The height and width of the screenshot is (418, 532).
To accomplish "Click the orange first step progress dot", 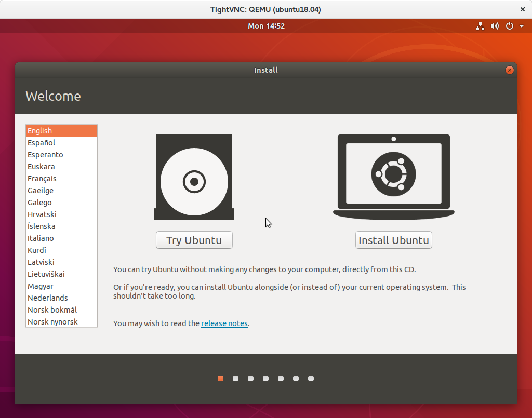I will point(220,379).
